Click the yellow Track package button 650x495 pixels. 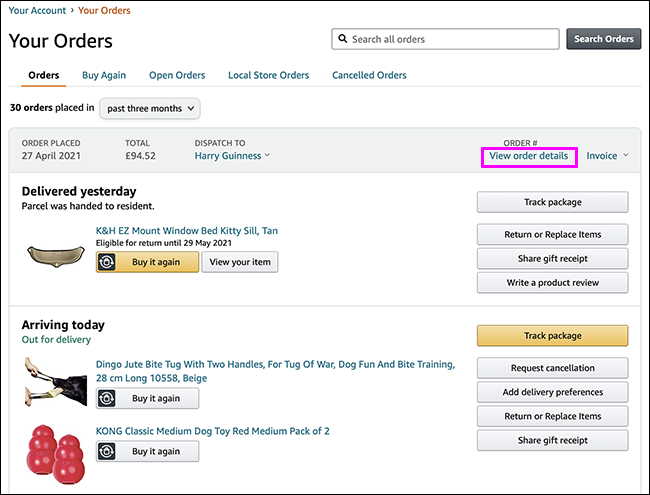[x=552, y=336]
